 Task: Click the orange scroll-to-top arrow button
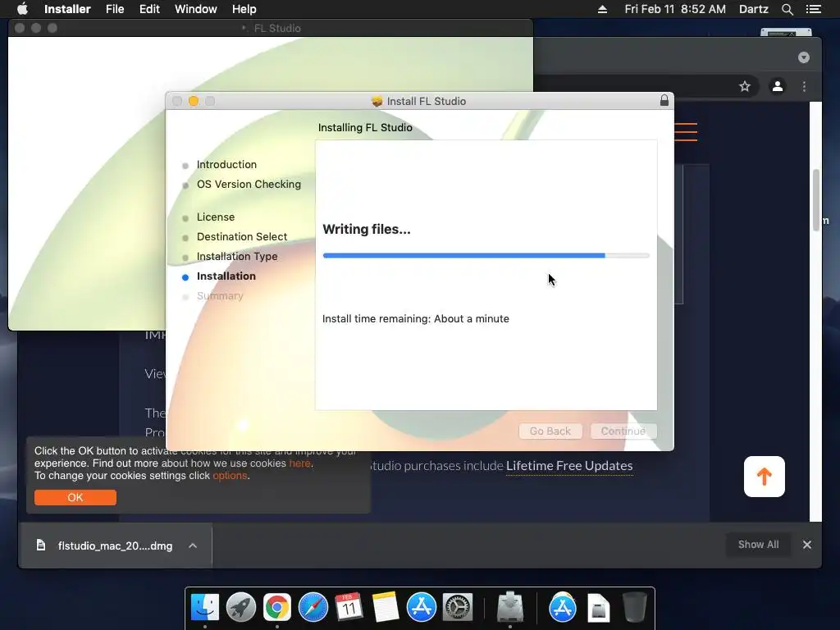[x=765, y=477]
